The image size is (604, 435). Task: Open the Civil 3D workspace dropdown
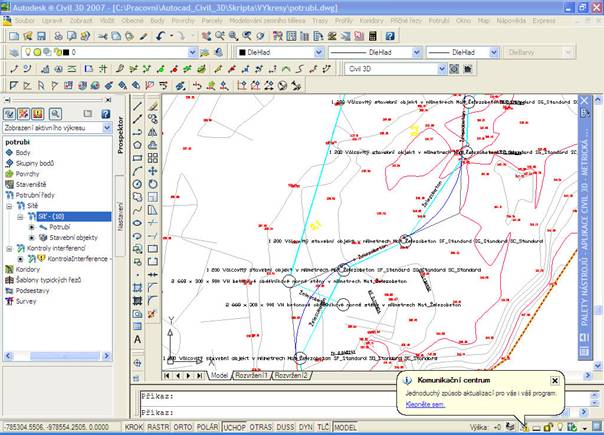(x=442, y=69)
